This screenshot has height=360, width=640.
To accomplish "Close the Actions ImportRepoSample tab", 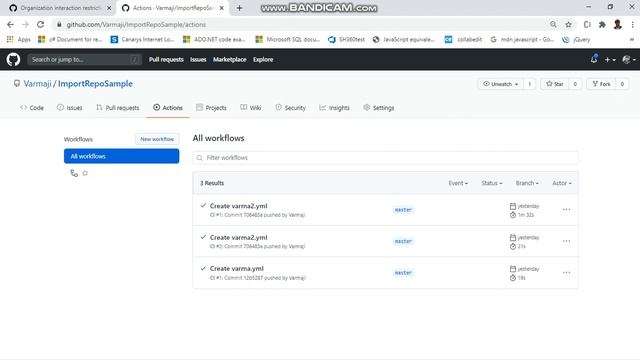I will pos(222,8).
